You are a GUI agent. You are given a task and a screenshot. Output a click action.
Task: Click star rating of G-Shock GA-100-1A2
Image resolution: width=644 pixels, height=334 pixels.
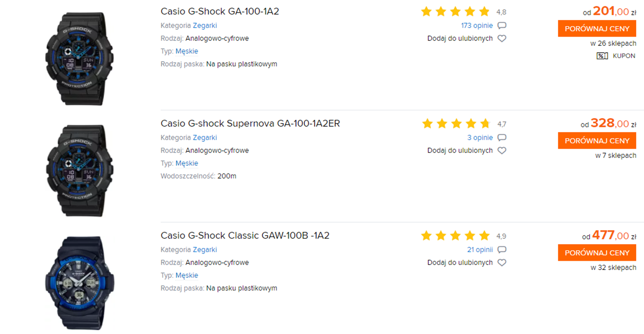pos(455,11)
